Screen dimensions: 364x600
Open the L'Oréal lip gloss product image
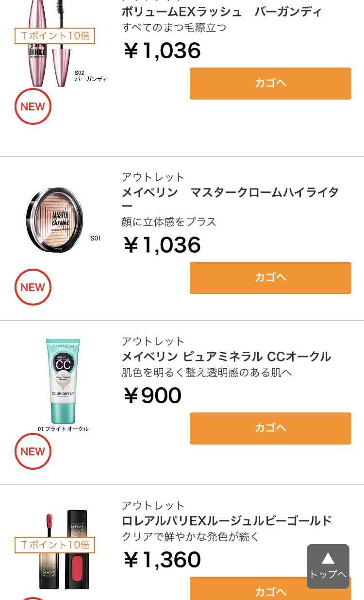pos(64,549)
